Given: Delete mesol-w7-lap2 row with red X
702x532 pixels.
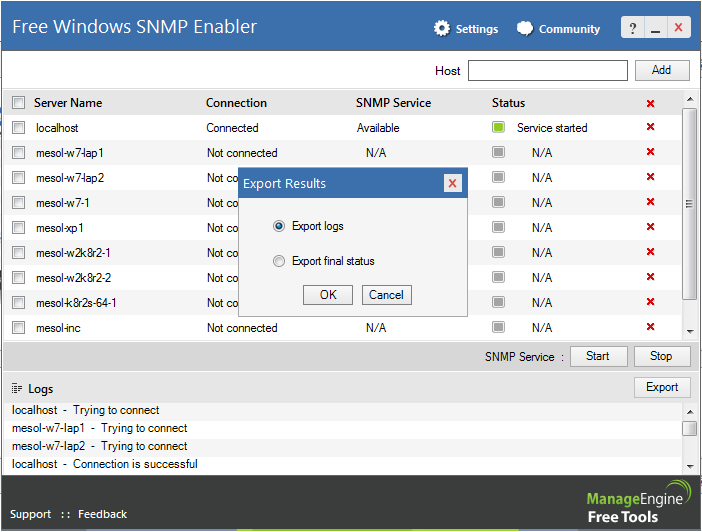Looking at the screenshot, I should point(651,177).
